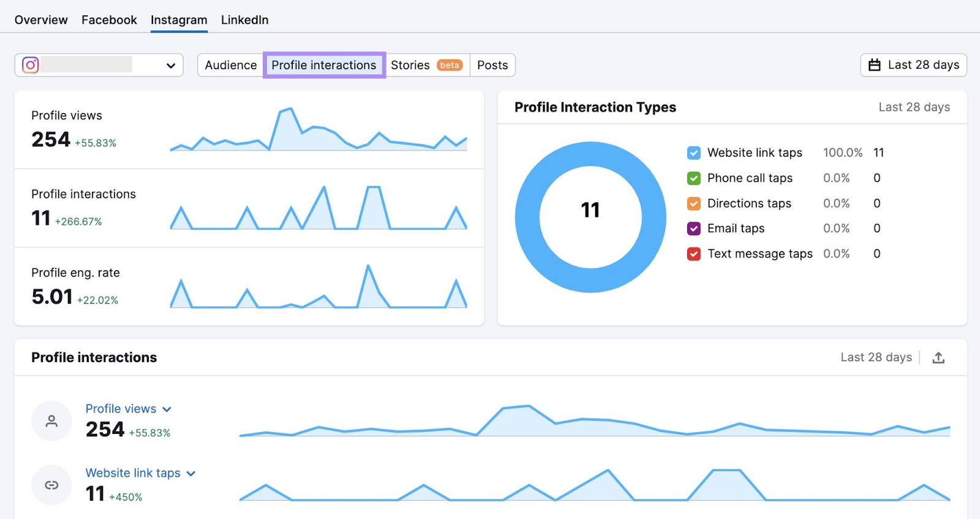This screenshot has width=980, height=519.
Task: Click the calendar icon in date picker
Action: pyautogui.click(x=875, y=65)
